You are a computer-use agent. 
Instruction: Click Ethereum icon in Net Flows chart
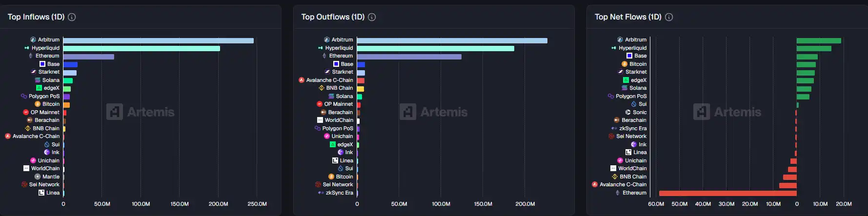point(618,193)
